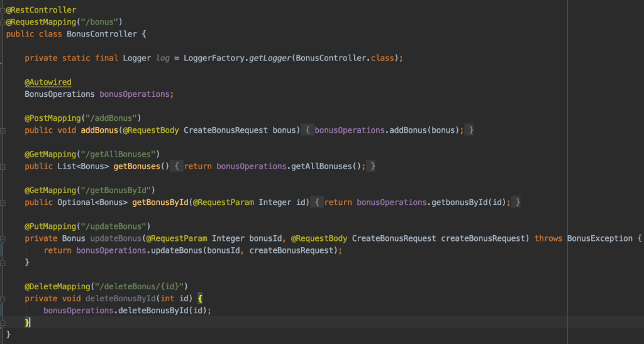Click the opening folded brace of getBonusById

(318, 203)
